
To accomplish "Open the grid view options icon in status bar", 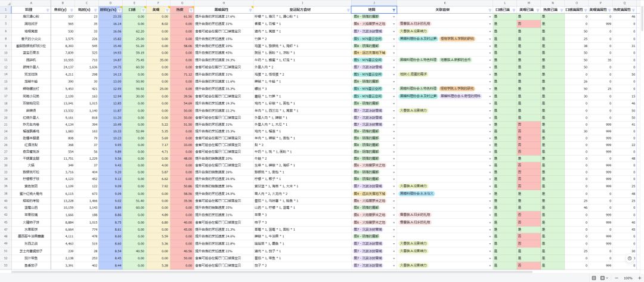I will (x=603, y=278).
